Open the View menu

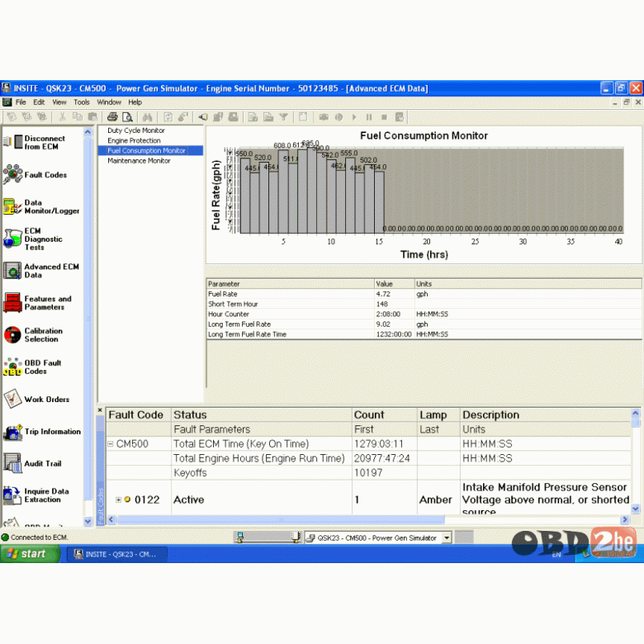59,102
